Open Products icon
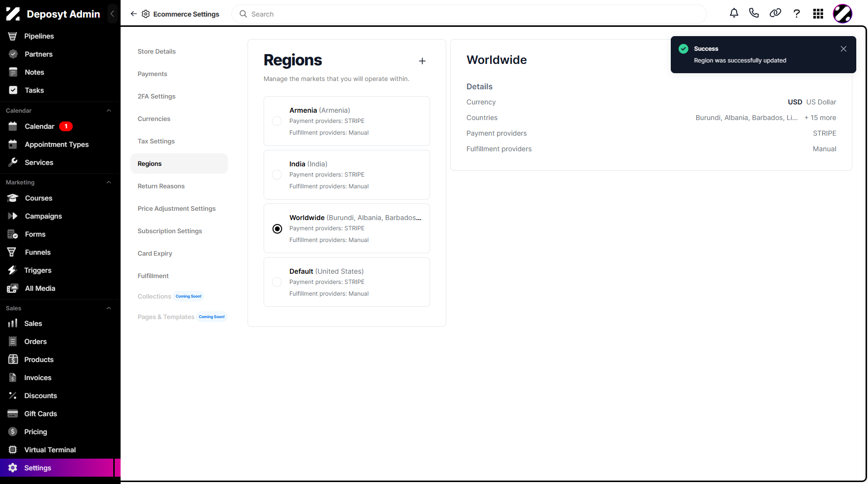The height and width of the screenshot is (484, 868). click(13, 360)
